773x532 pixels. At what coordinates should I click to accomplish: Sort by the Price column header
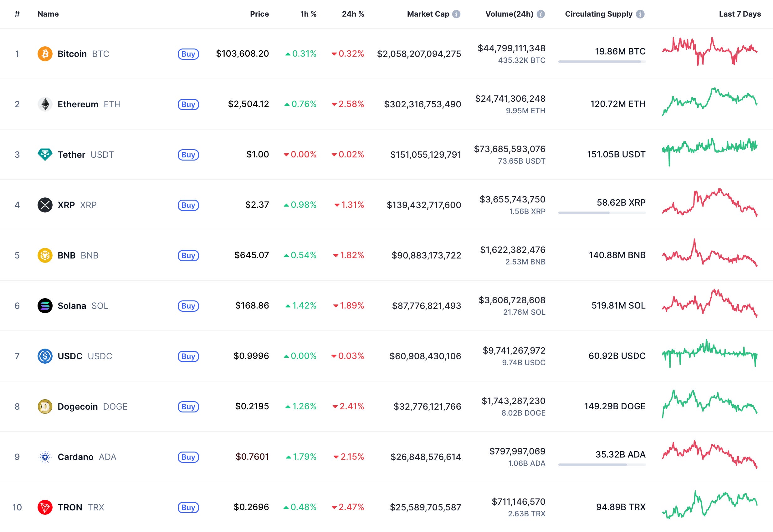tap(259, 14)
